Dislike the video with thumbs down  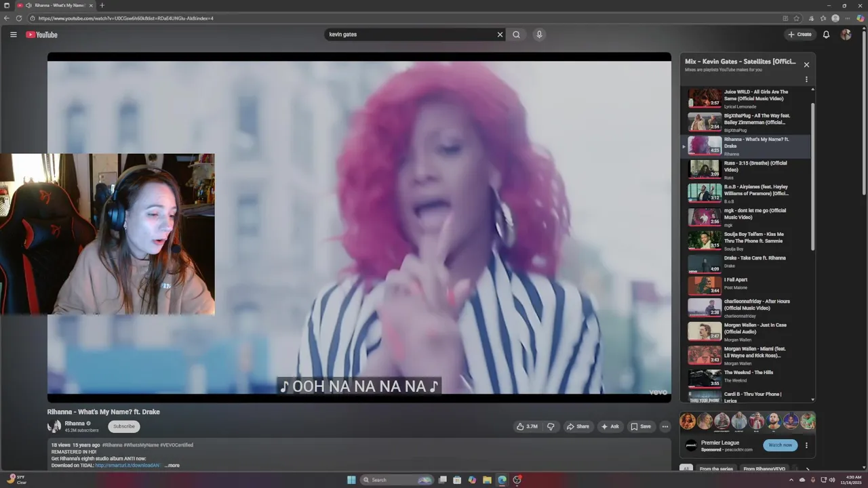tap(551, 426)
